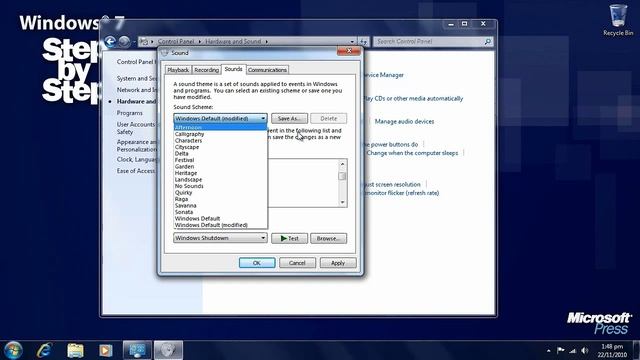Play sound with the Test button
The width and height of the screenshot is (640, 360).
click(x=289, y=238)
